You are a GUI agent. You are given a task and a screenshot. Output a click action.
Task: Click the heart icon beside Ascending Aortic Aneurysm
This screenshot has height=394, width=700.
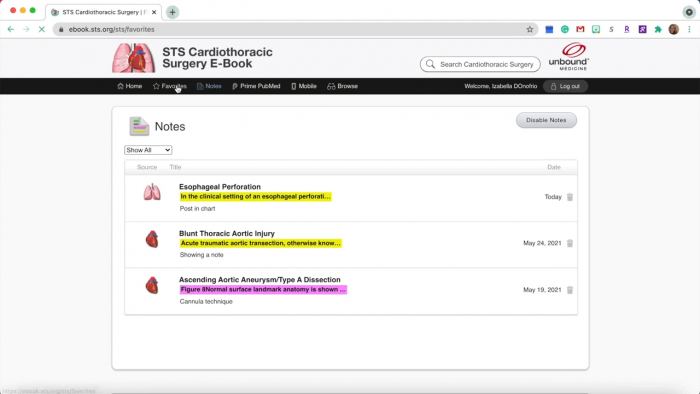(152, 286)
